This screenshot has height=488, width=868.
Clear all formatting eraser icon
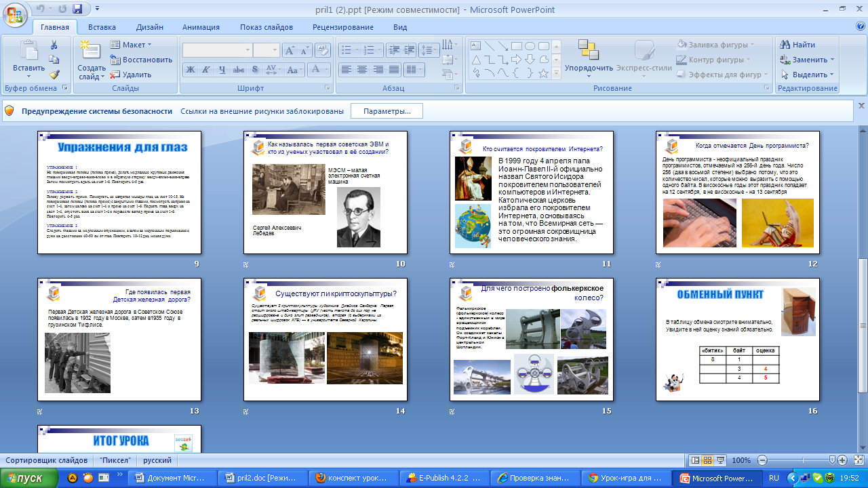323,50
